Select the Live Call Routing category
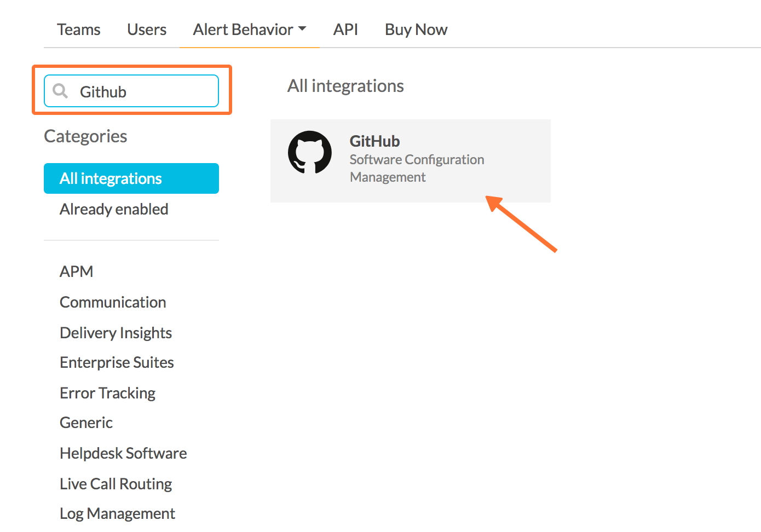 (116, 484)
